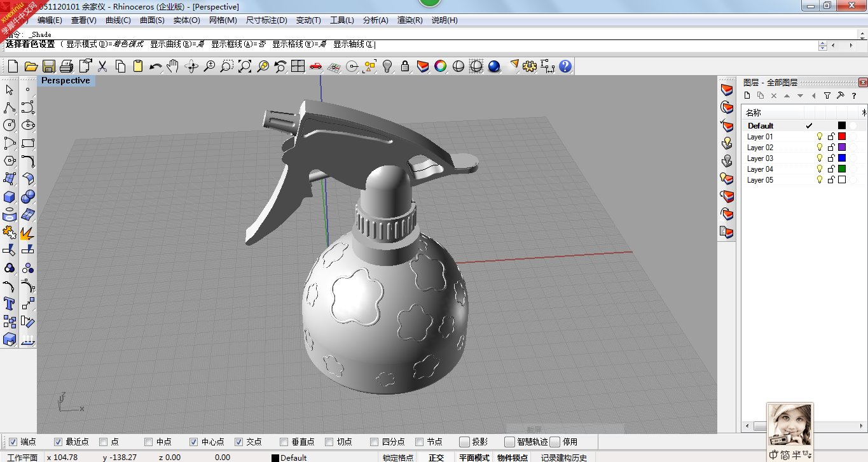Open options with the gear icon
The image size is (868, 462).
(x=530, y=66)
